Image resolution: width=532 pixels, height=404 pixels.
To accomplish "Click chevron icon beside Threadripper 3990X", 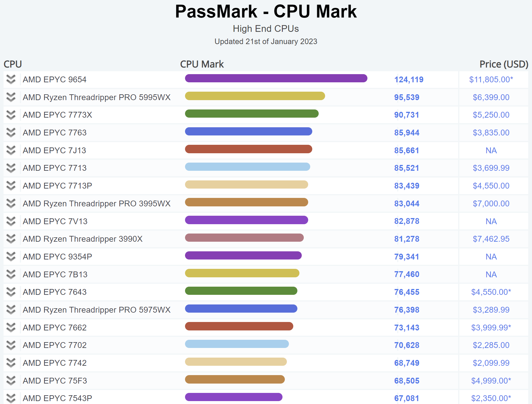I will tap(11, 239).
